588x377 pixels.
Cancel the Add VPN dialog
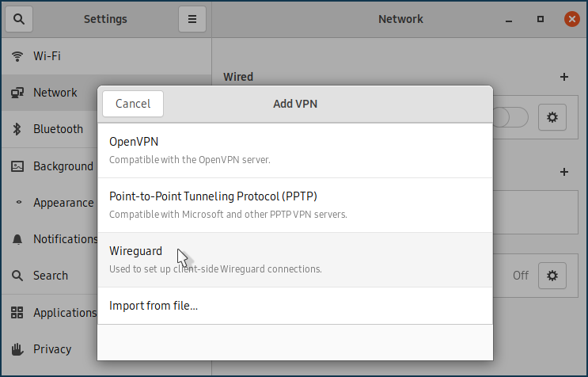point(133,104)
